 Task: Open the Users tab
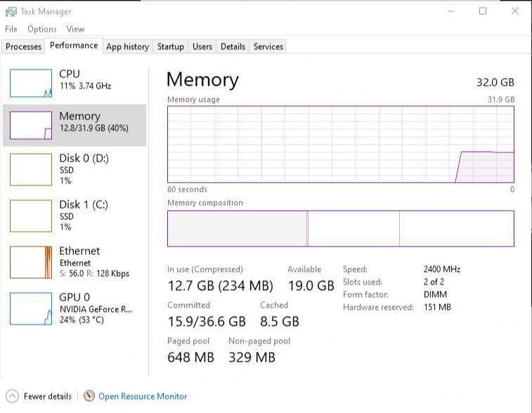202,46
